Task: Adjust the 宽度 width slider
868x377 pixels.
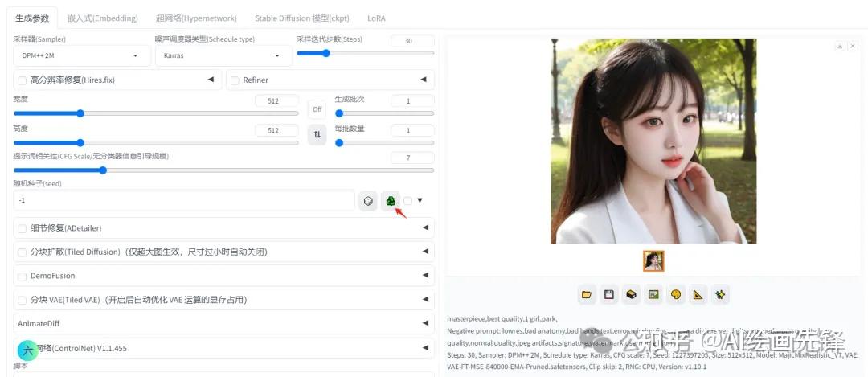Action: pos(156,113)
